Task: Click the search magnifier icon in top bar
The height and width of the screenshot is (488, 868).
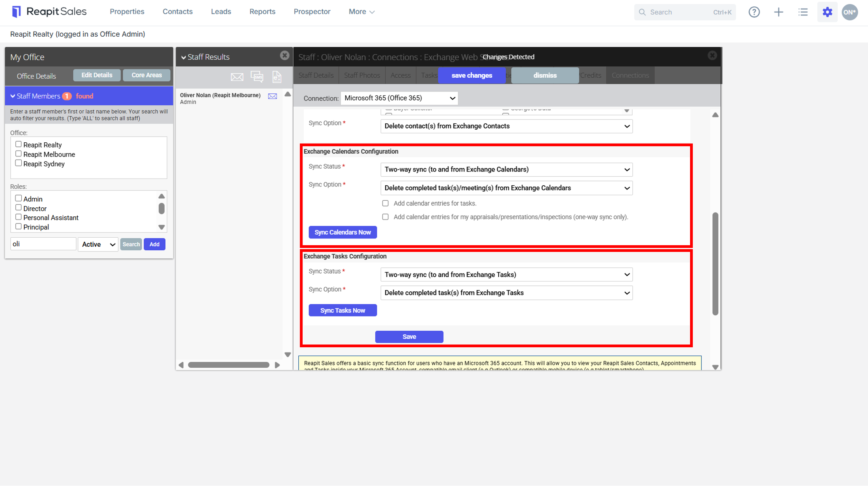Action: point(642,12)
